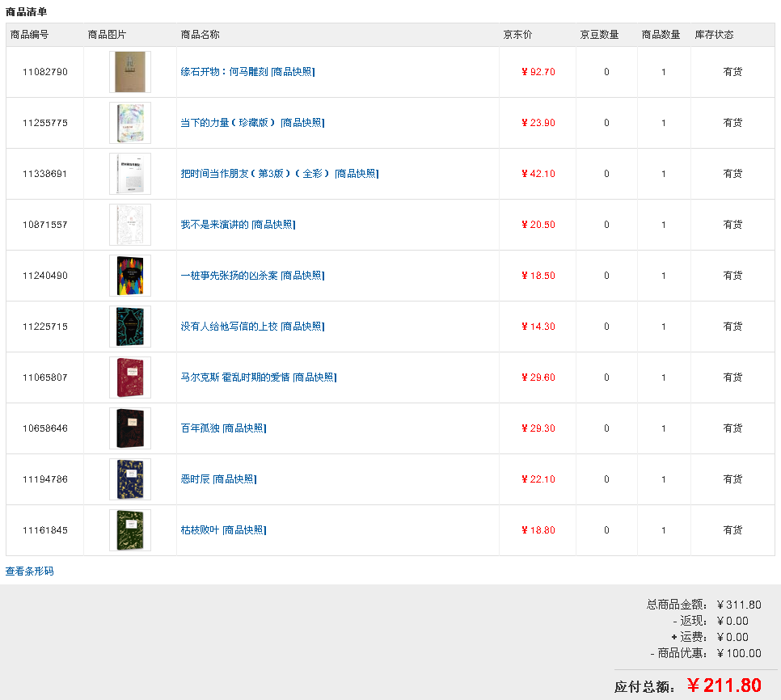781x700 pixels.
Task: Click the cover thumbnail for item 11082790
Action: click(130, 72)
